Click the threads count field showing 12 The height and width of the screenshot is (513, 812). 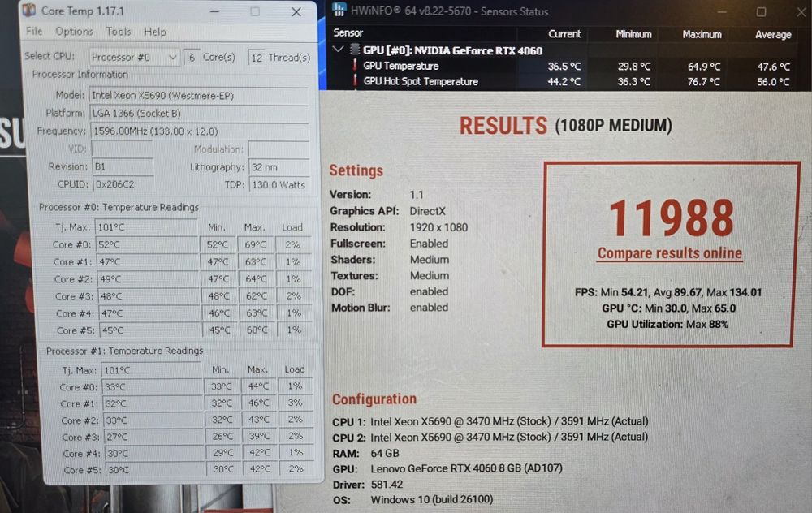(257, 58)
